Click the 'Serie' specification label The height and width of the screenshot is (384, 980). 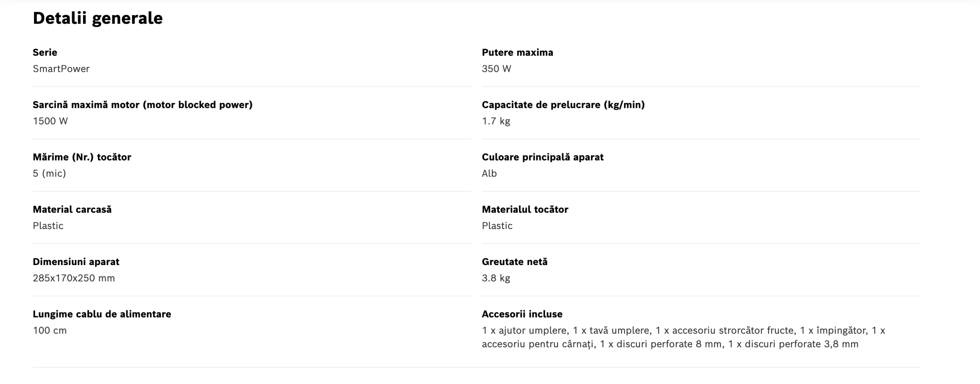[x=45, y=52]
